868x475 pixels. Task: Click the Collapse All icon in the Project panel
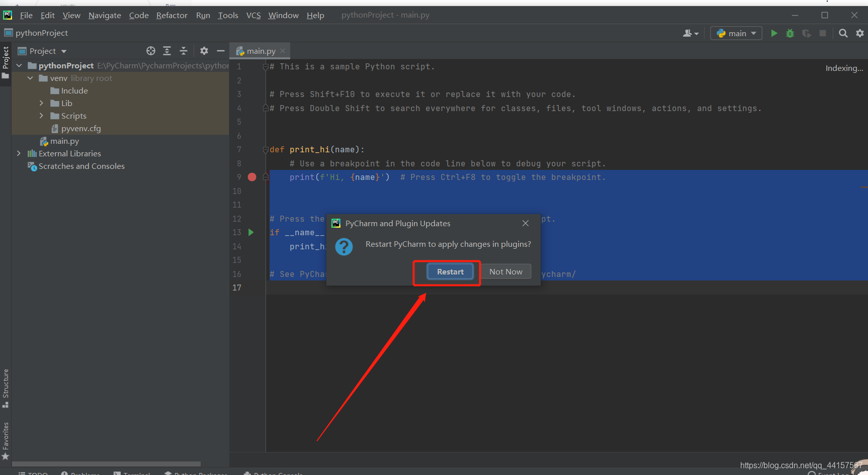[x=184, y=51]
